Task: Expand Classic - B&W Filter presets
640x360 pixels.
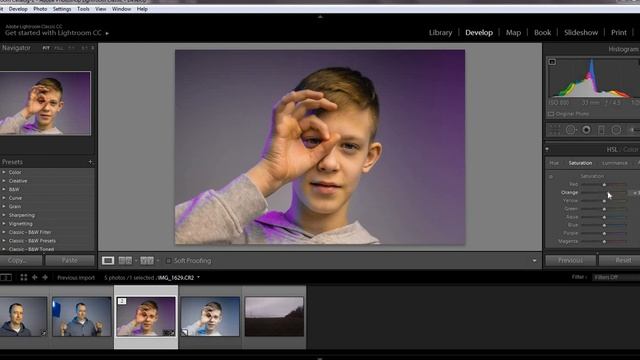Action: [x=4, y=232]
